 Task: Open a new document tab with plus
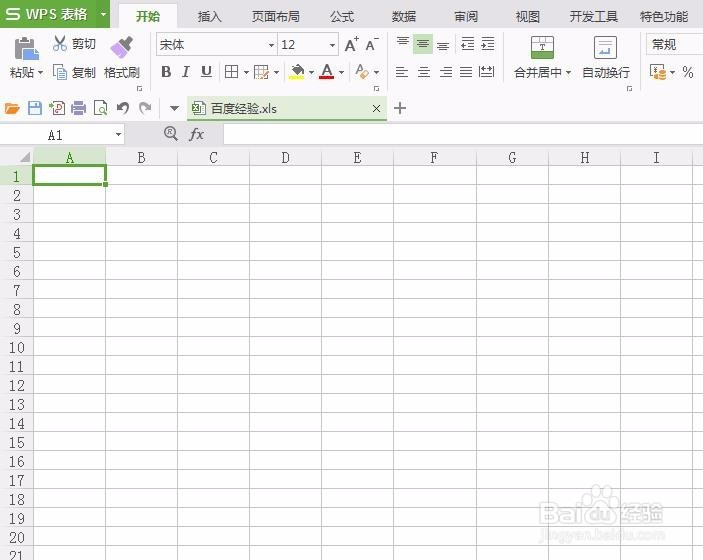400,108
